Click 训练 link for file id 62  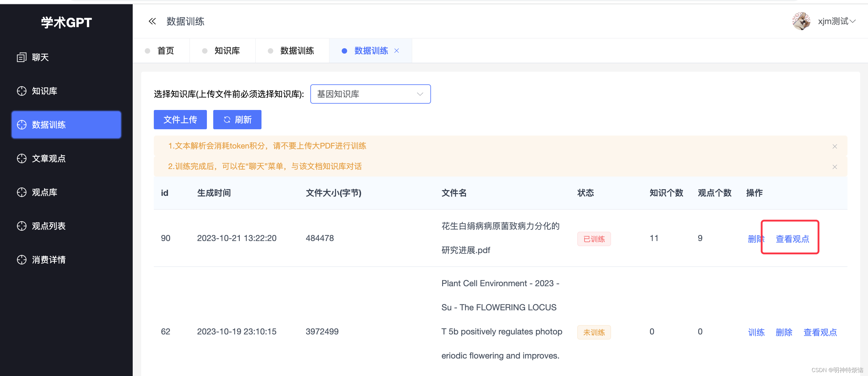coord(756,332)
